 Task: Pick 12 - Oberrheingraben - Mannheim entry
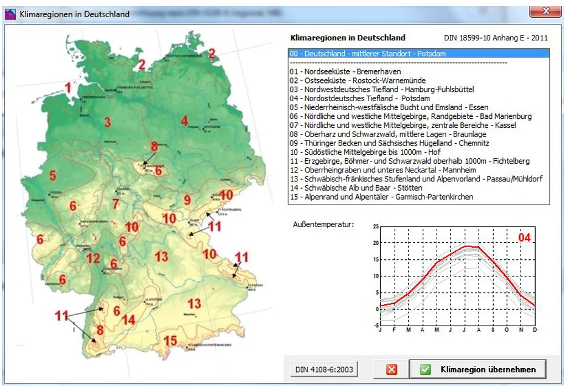pyautogui.click(x=382, y=170)
